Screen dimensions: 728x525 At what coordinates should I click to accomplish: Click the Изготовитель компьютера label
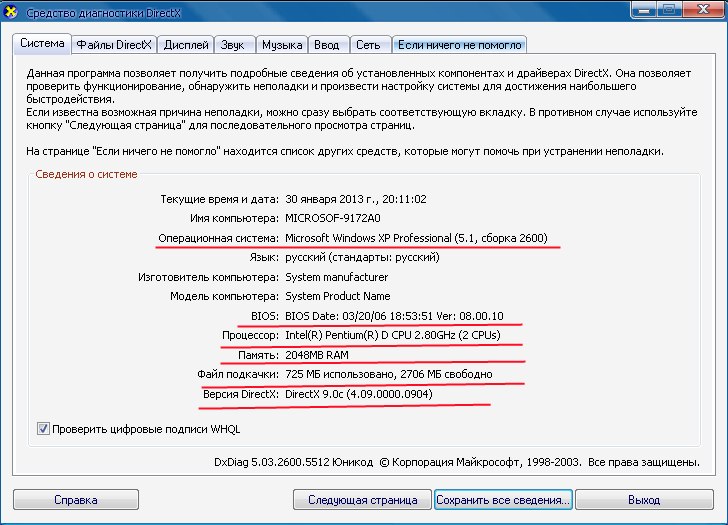pyautogui.click(x=208, y=277)
